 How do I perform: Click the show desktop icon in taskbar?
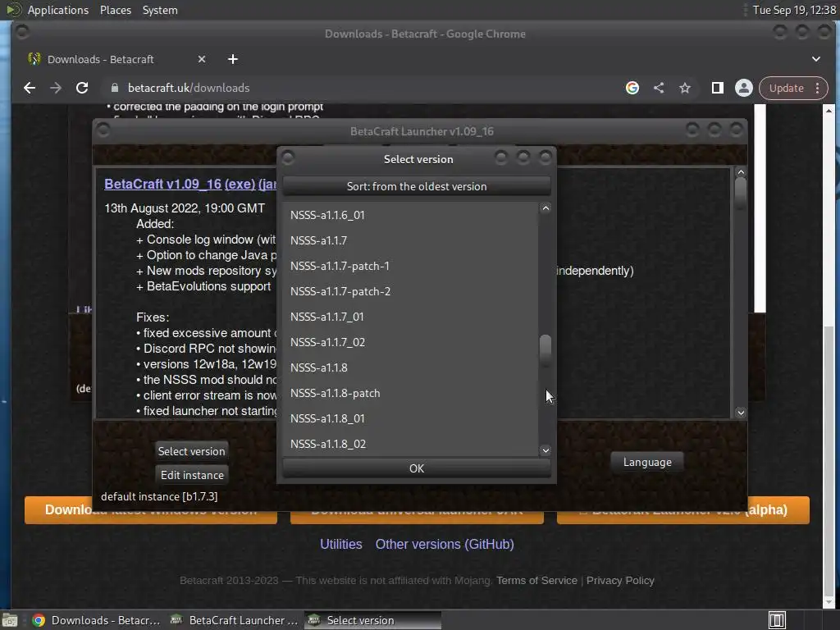10,620
